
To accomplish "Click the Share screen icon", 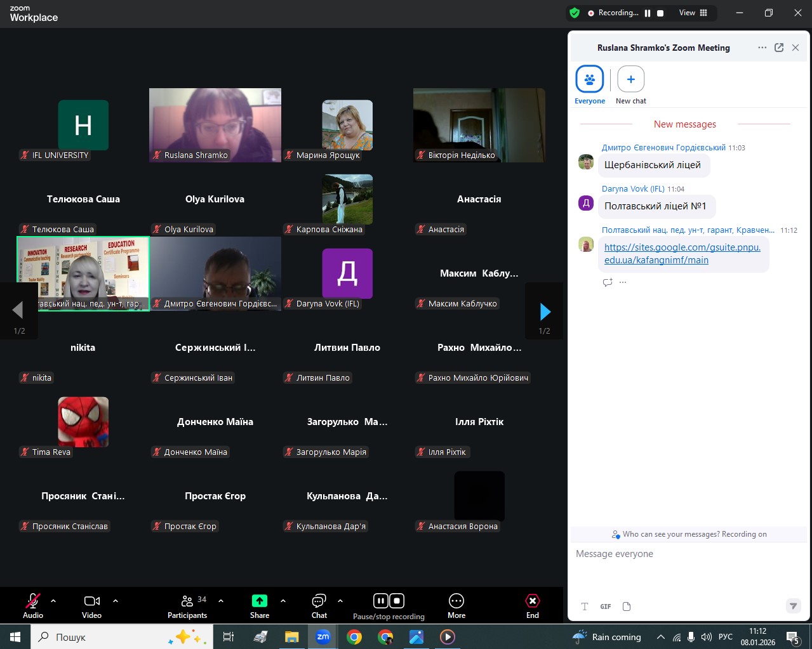I will (x=260, y=601).
